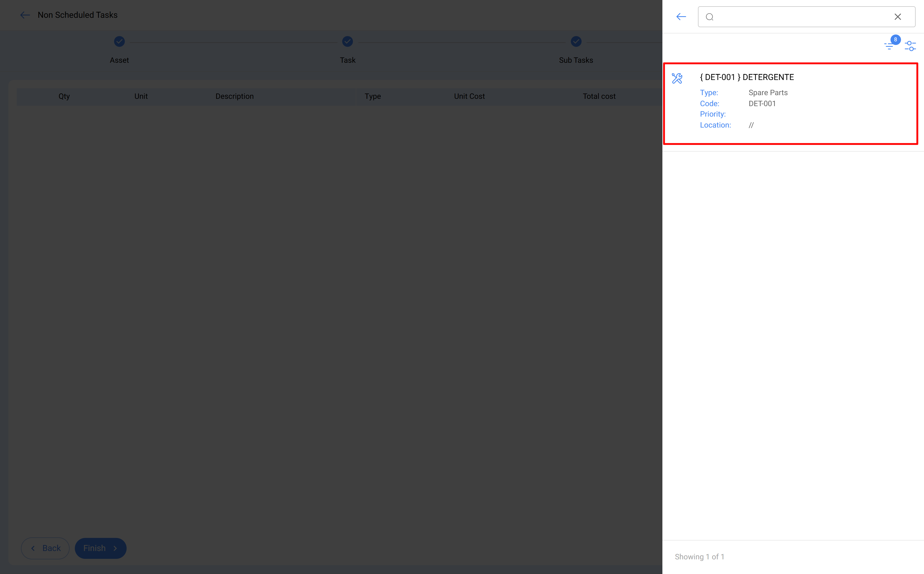
Task: Click the Type column header
Action: [x=373, y=96]
